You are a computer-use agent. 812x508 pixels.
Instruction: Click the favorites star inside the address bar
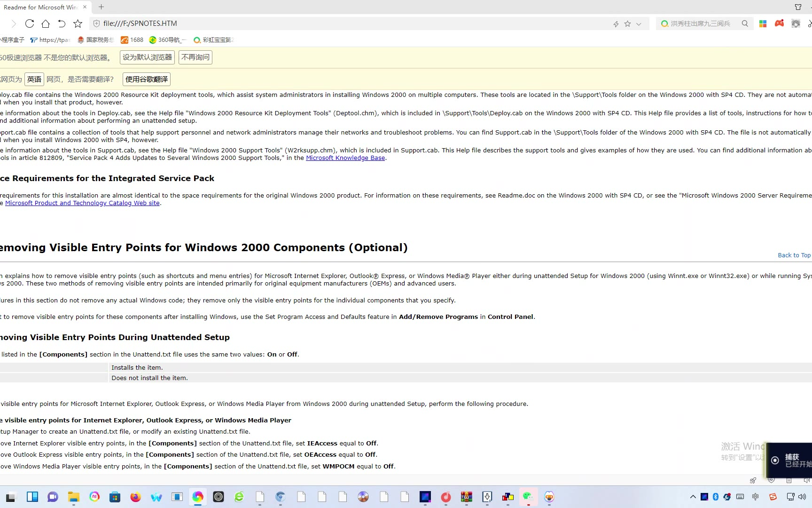coord(628,24)
